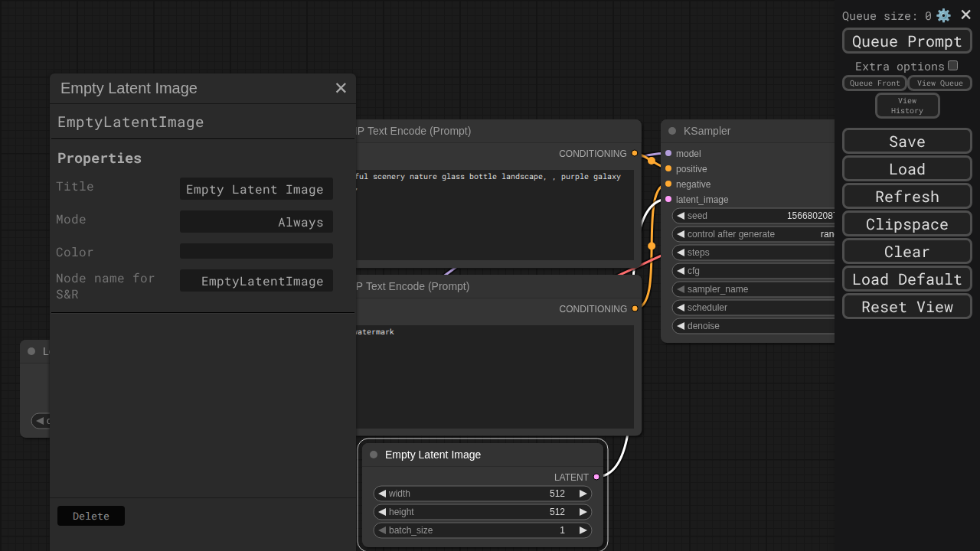Click the width increase arrow

583,494
